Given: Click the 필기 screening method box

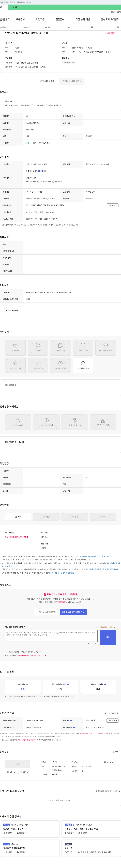Looking at the screenshot, I should coord(74,516).
